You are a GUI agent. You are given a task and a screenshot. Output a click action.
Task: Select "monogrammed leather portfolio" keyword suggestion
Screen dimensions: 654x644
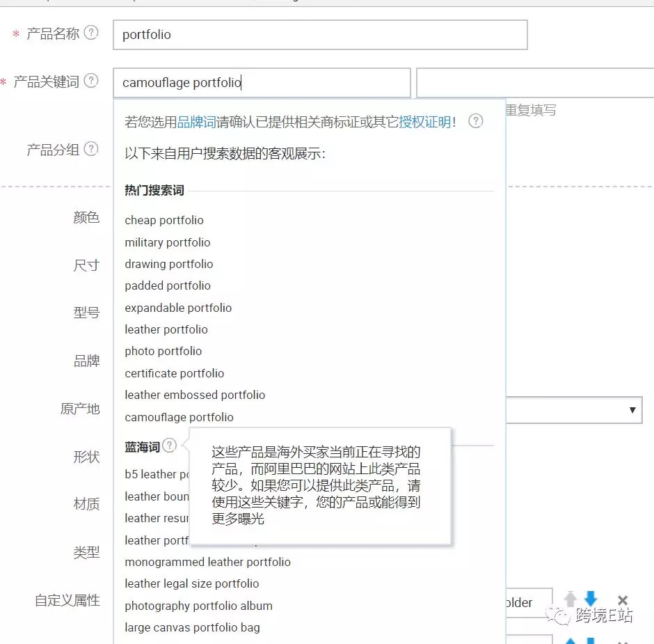[x=207, y=562]
